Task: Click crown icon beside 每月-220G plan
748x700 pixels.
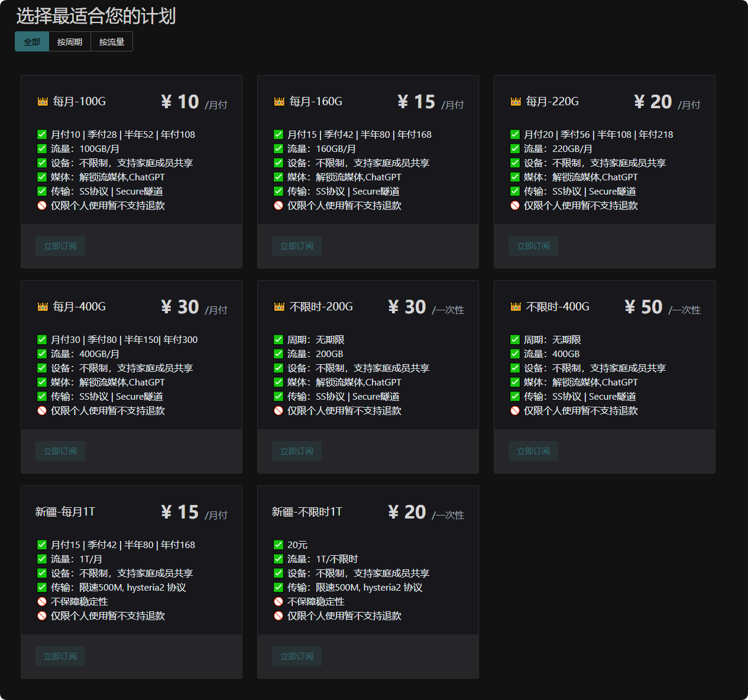Action: (516, 102)
